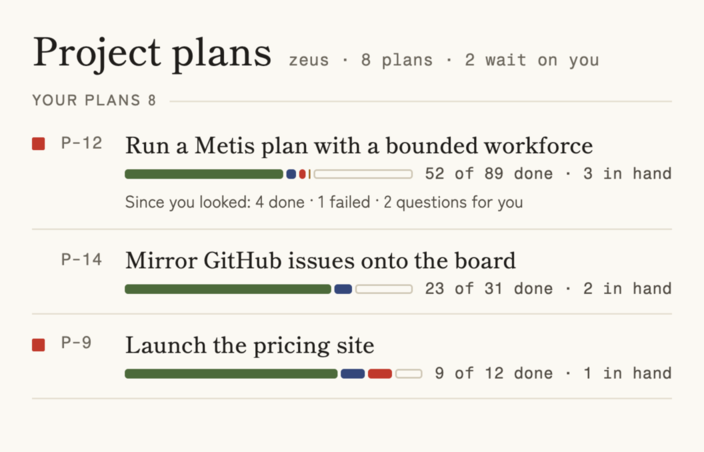Click the green done segment of P-12's bar
This screenshot has width=704, height=452.
[204, 174]
